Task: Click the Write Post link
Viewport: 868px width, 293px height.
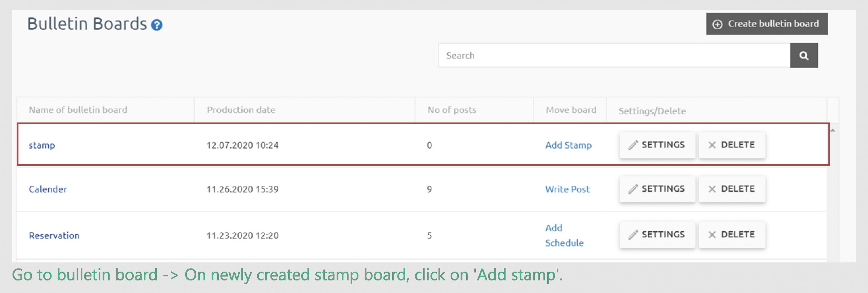Action: 567,189
